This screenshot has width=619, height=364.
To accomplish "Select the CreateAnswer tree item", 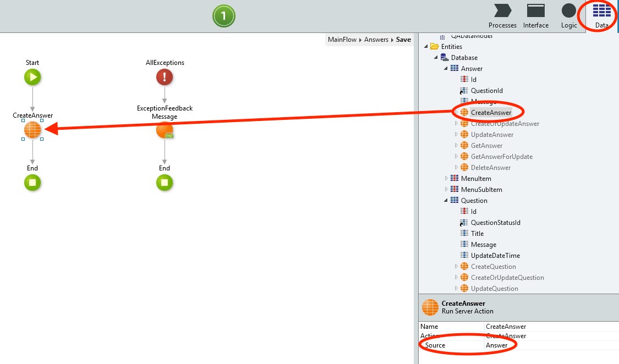I will pos(491,113).
